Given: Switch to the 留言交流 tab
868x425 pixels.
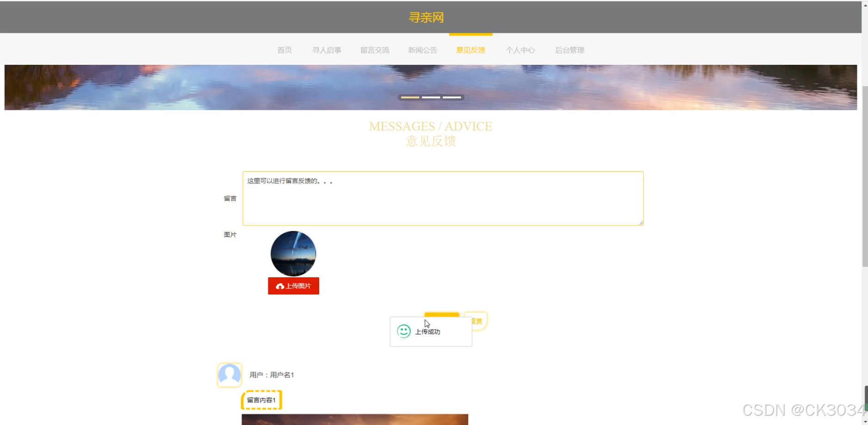Looking at the screenshot, I should pyautogui.click(x=375, y=50).
